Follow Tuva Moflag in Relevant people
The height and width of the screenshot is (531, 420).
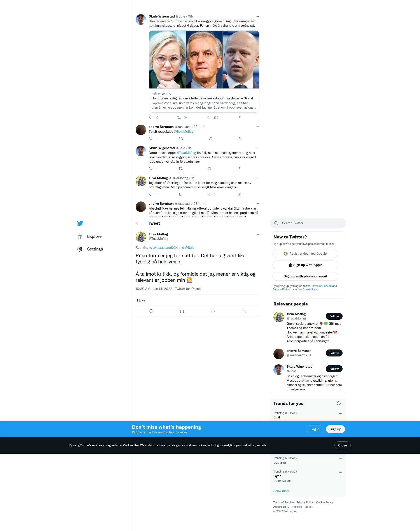[x=334, y=316]
